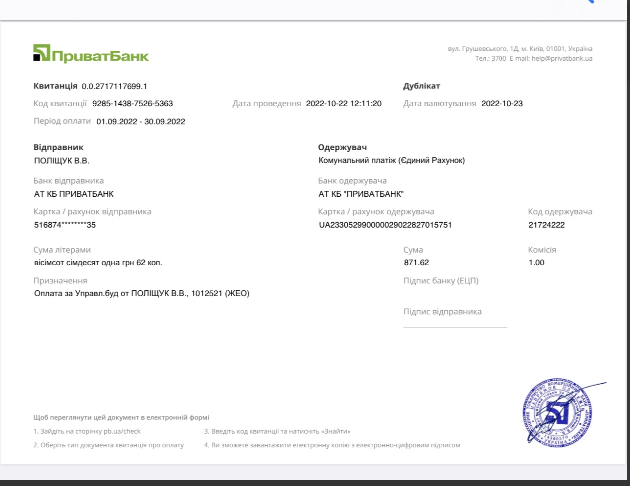Click sender name ПОЛІЩУК В.В.
Viewport: 630px width, 486px height.
tap(62, 160)
